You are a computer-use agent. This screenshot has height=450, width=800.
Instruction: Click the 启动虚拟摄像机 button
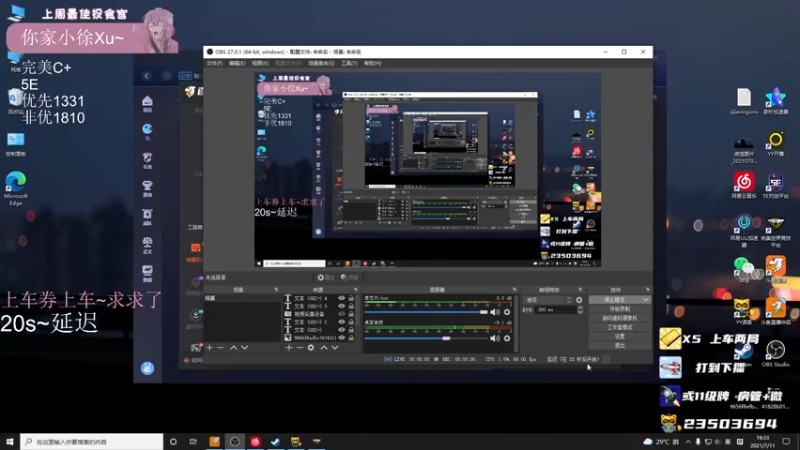(x=619, y=318)
